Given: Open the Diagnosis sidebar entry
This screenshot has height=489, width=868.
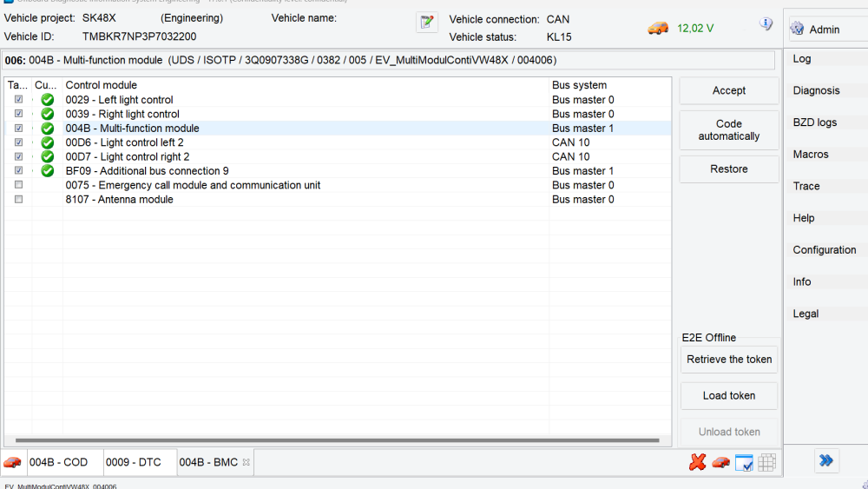Looking at the screenshot, I should (816, 90).
